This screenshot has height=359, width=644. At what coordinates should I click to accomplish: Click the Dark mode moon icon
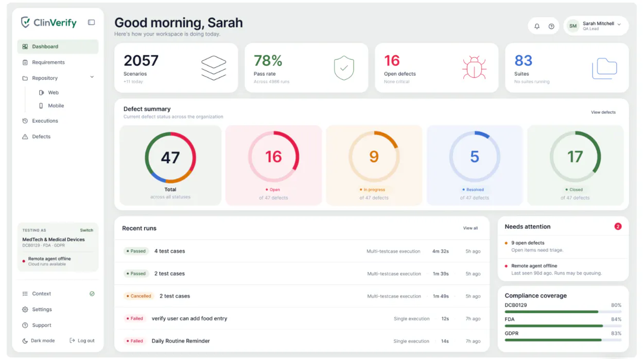[25, 341]
